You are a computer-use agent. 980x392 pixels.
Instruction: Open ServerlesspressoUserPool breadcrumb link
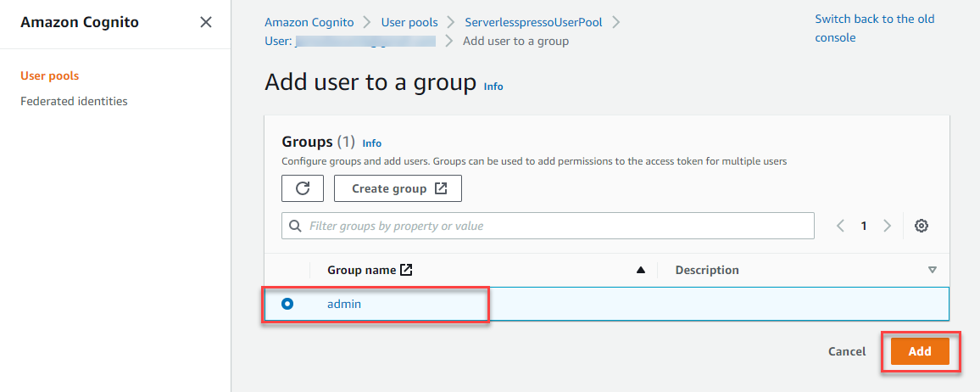[534, 23]
